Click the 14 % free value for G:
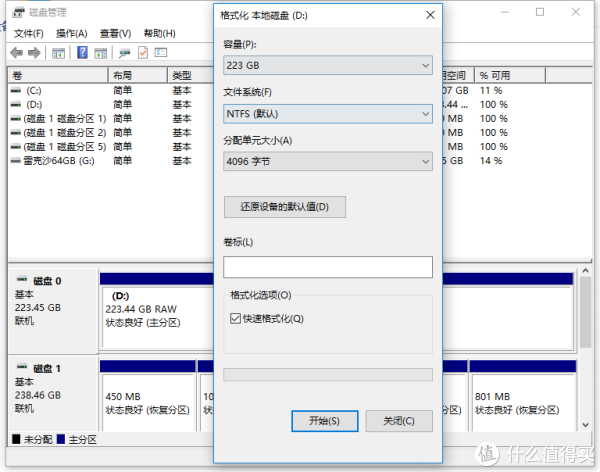 [x=491, y=161]
